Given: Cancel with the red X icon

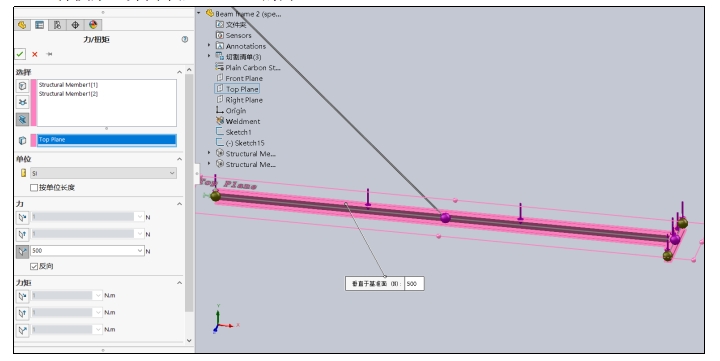Looking at the screenshot, I should click(34, 54).
